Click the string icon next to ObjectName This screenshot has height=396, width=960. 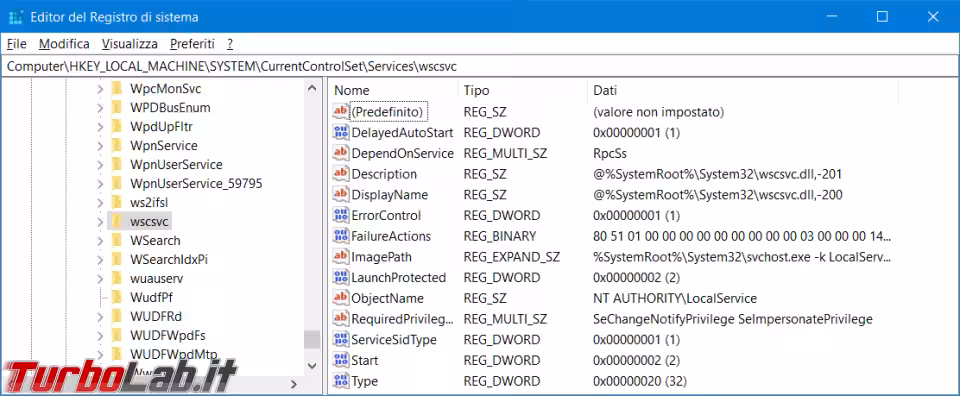coord(340,298)
